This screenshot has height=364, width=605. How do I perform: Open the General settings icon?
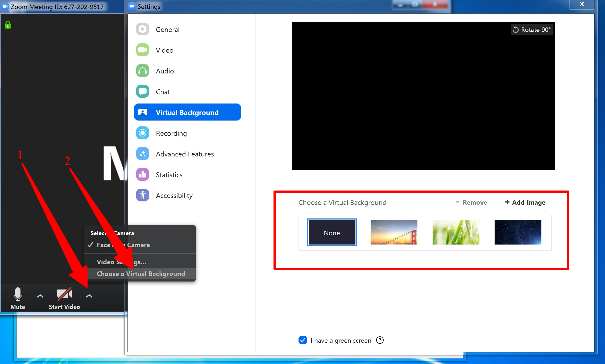click(143, 29)
